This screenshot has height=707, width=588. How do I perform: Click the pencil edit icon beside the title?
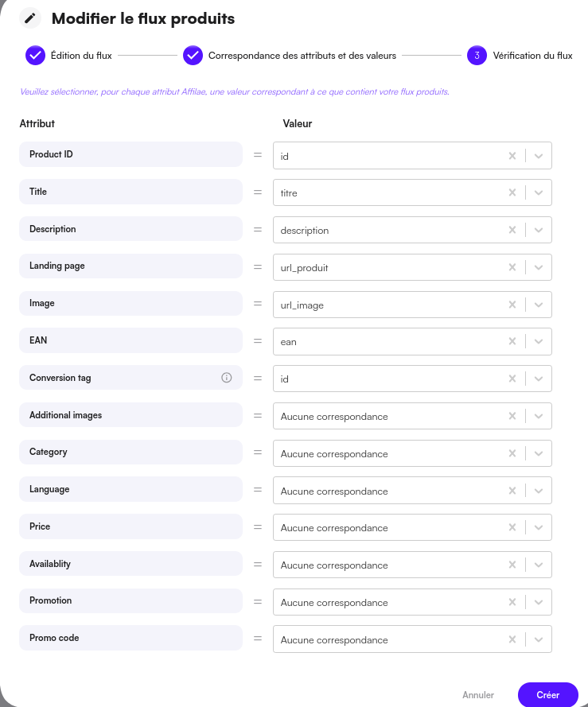click(30, 17)
